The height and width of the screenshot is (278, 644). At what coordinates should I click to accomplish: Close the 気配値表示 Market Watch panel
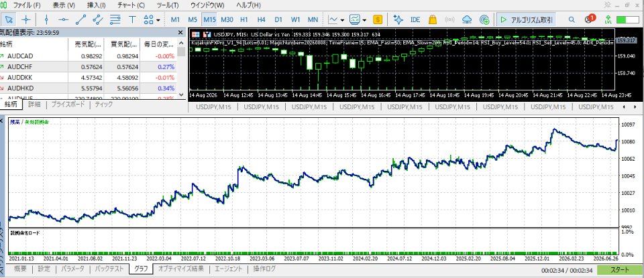(180, 32)
